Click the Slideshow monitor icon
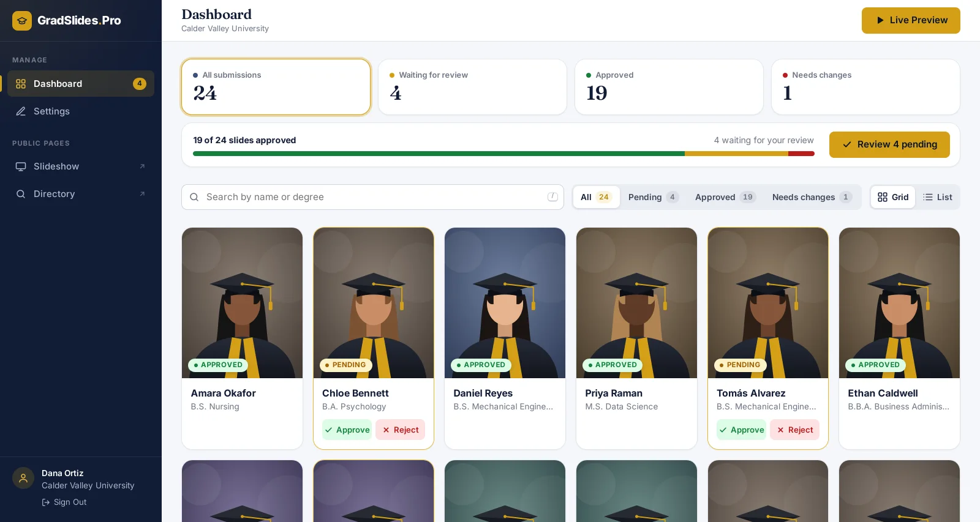The width and height of the screenshot is (980, 522). coord(21,166)
